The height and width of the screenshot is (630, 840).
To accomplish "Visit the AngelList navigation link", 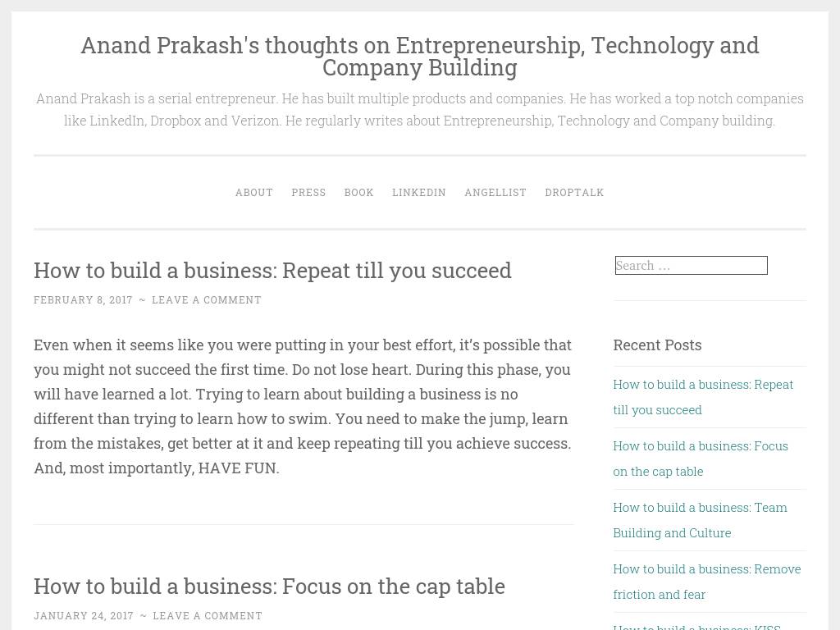I will click(x=495, y=192).
